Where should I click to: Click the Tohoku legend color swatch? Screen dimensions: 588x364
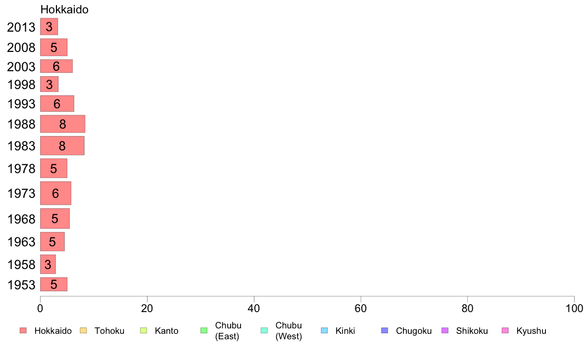(83, 330)
